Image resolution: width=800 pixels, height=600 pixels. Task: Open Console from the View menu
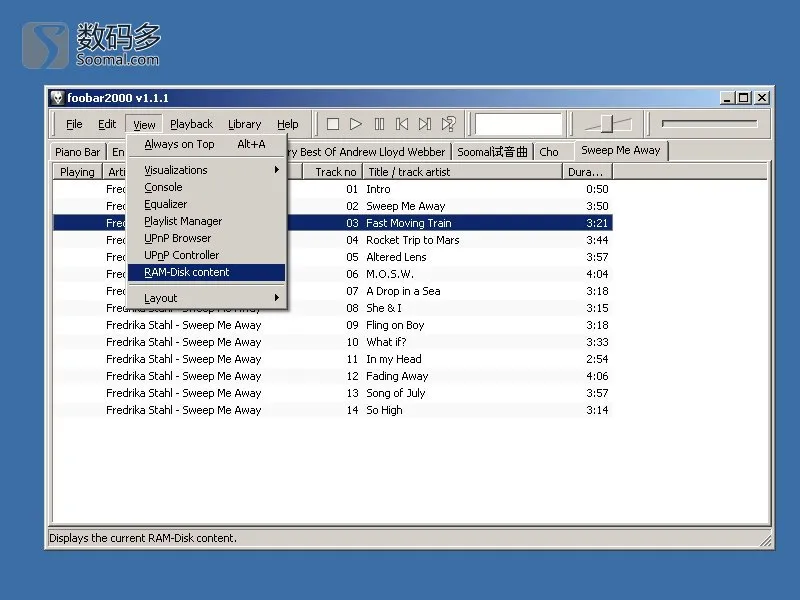[206, 187]
